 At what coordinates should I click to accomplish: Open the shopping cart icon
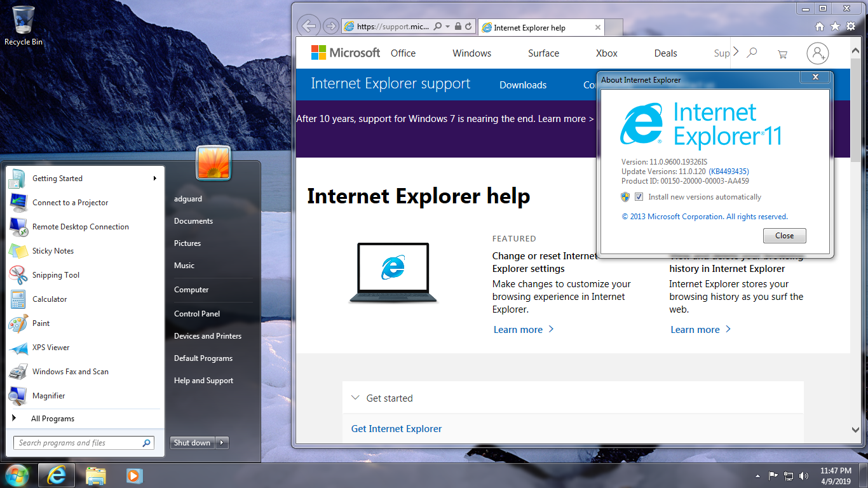click(x=782, y=54)
